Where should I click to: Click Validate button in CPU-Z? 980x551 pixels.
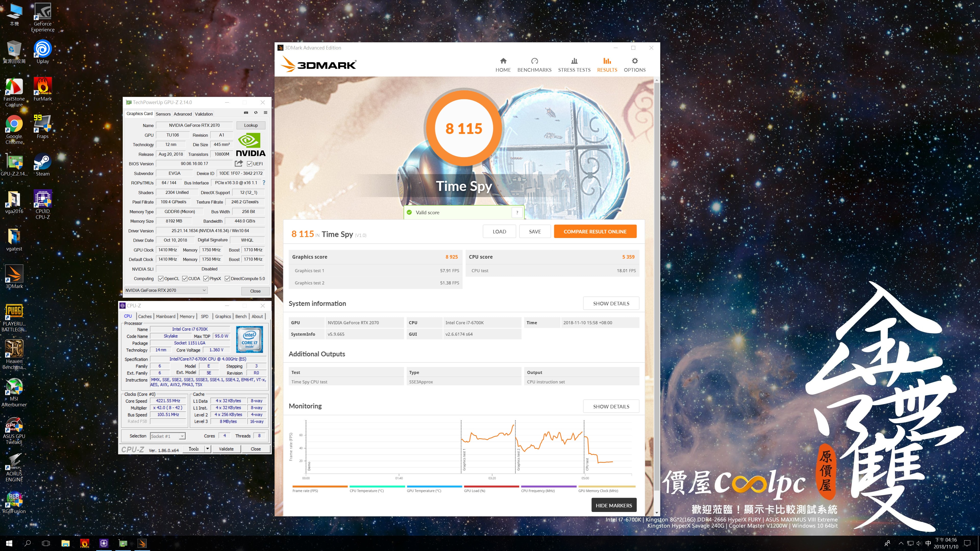[x=226, y=449]
